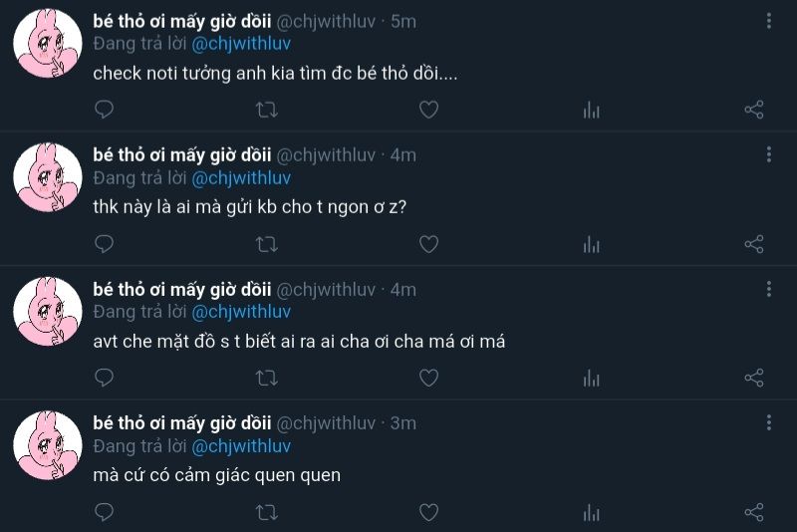Open bunny avatar of the first tweet
Image resolution: width=797 pixels, height=532 pixels.
pyautogui.click(x=47, y=43)
